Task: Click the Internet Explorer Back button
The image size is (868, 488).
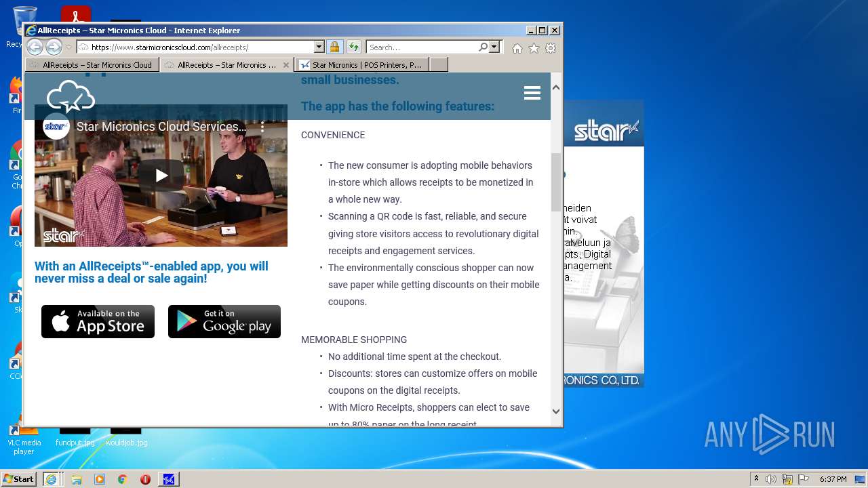Action: point(35,47)
